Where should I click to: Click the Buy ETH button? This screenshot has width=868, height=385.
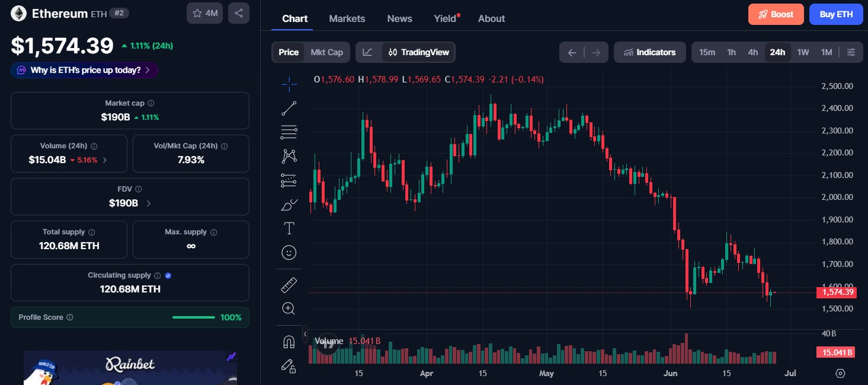click(836, 14)
